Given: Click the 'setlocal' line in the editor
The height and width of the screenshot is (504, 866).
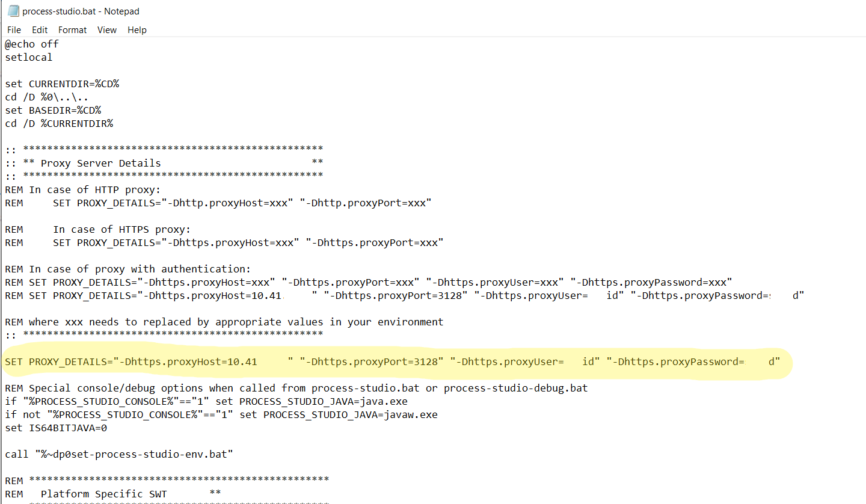Looking at the screenshot, I should point(29,57).
